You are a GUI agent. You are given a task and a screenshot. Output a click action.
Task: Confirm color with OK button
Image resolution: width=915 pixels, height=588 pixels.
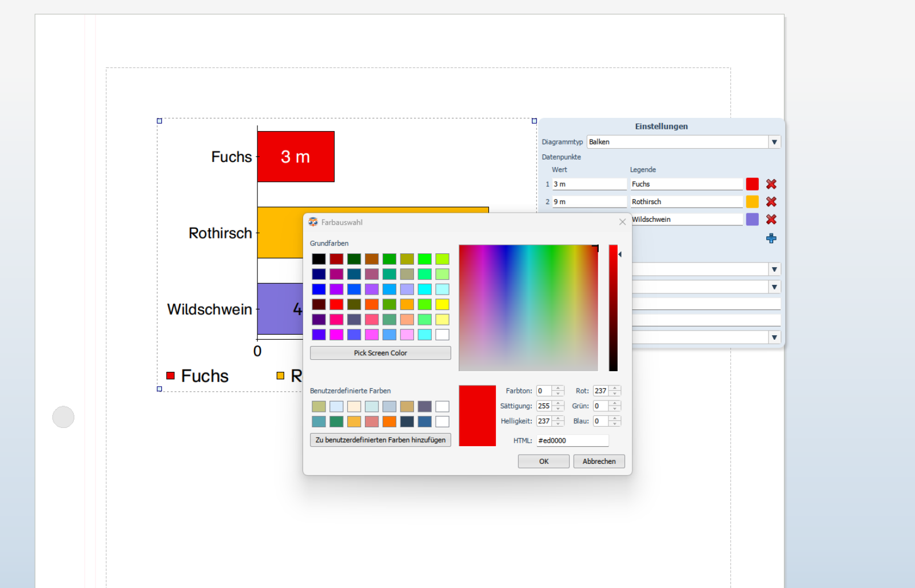coord(543,462)
